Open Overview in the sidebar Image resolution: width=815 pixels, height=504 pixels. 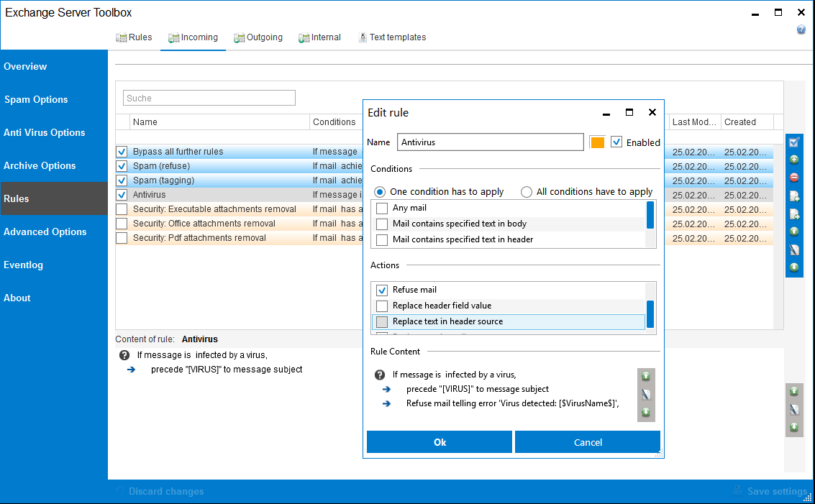(x=54, y=67)
